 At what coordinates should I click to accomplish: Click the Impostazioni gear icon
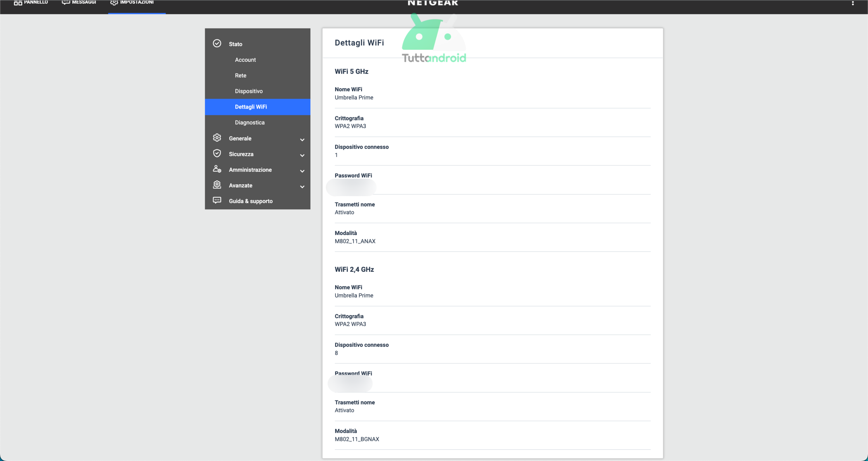[114, 3]
